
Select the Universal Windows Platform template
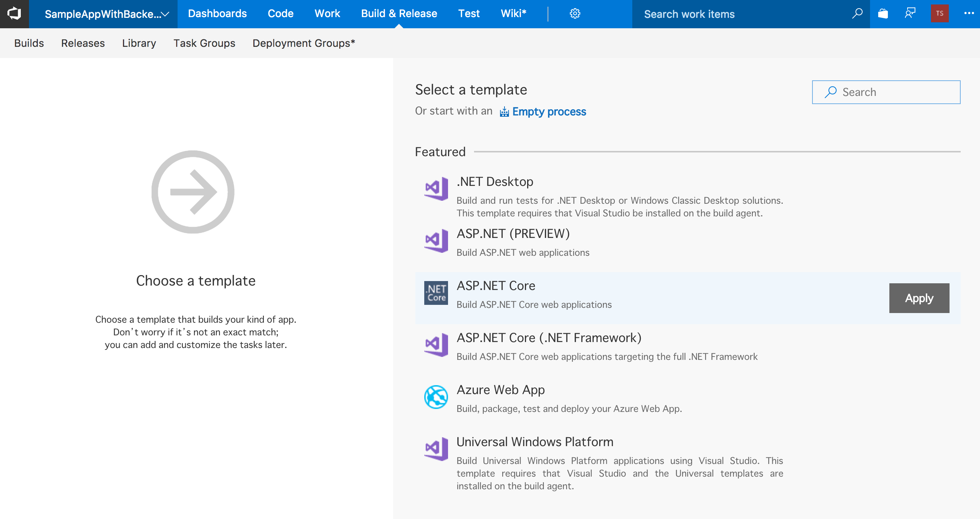pos(535,442)
